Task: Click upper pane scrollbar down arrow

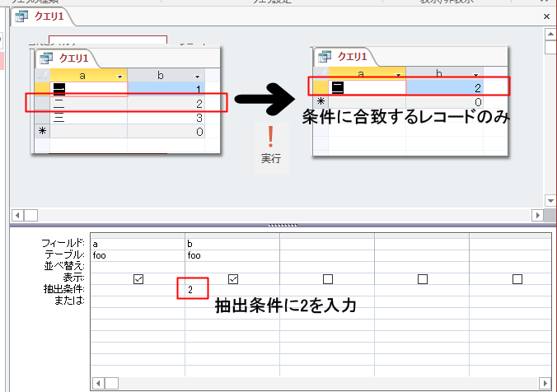Action: coord(550,201)
